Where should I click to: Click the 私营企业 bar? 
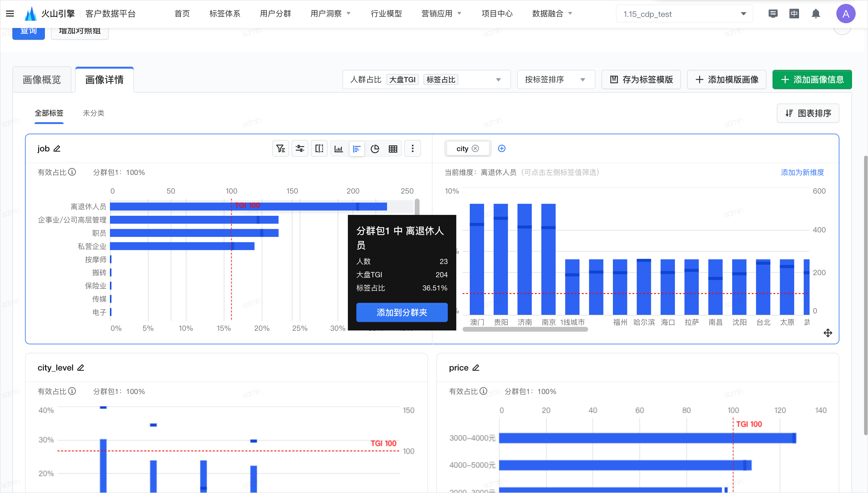click(x=182, y=246)
